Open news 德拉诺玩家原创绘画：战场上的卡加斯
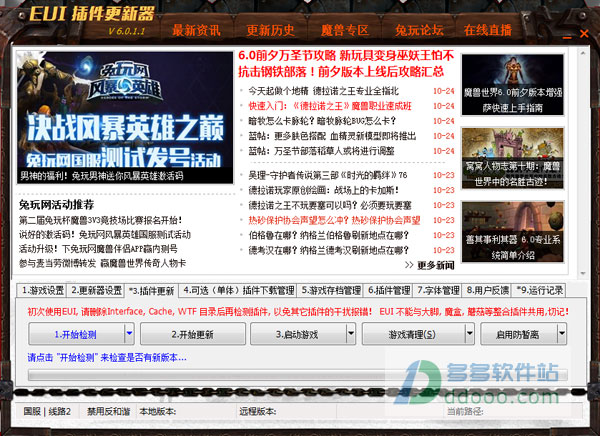Viewport: 600px width, 436px height. coord(324,190)
